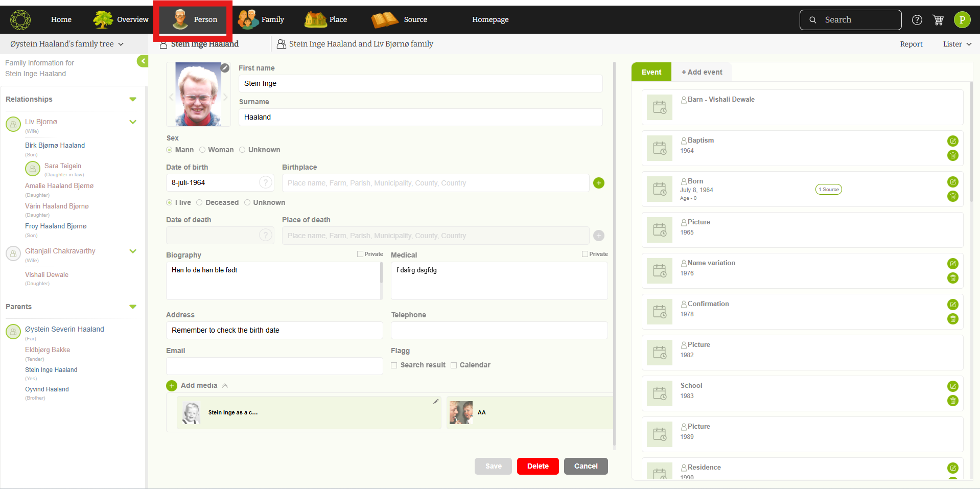Click edit pencil on profile photo

225,68
